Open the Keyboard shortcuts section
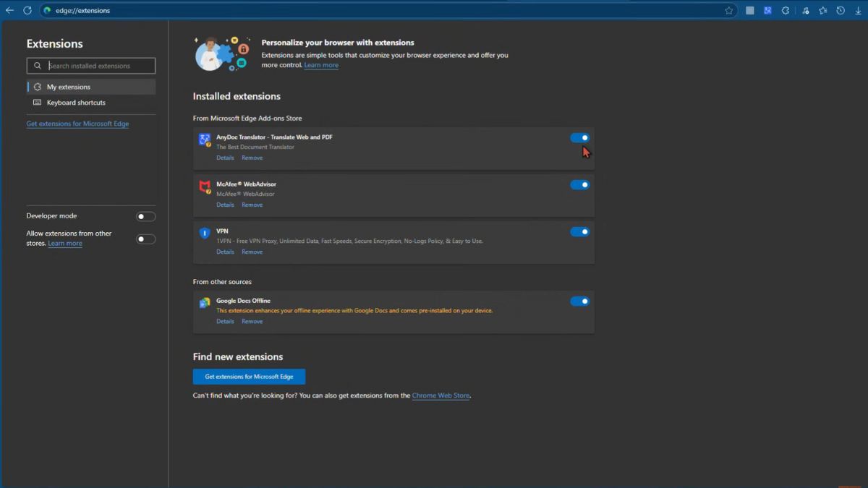This screenshot has height=488, width=868. click(76, 103)
